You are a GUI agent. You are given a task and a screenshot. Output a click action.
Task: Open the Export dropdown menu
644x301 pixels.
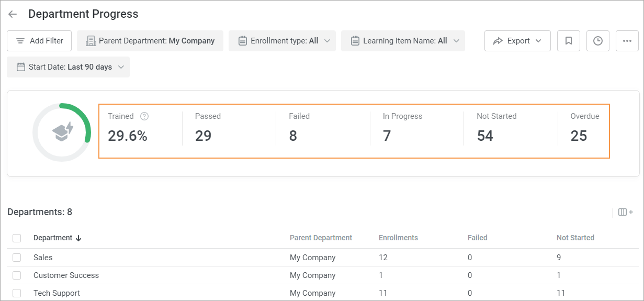517,41
